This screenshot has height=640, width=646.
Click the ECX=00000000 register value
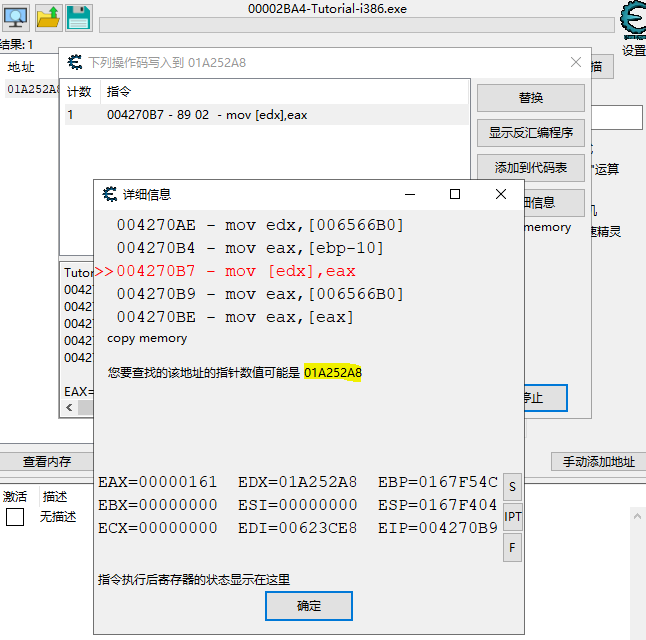pos(157,528)
